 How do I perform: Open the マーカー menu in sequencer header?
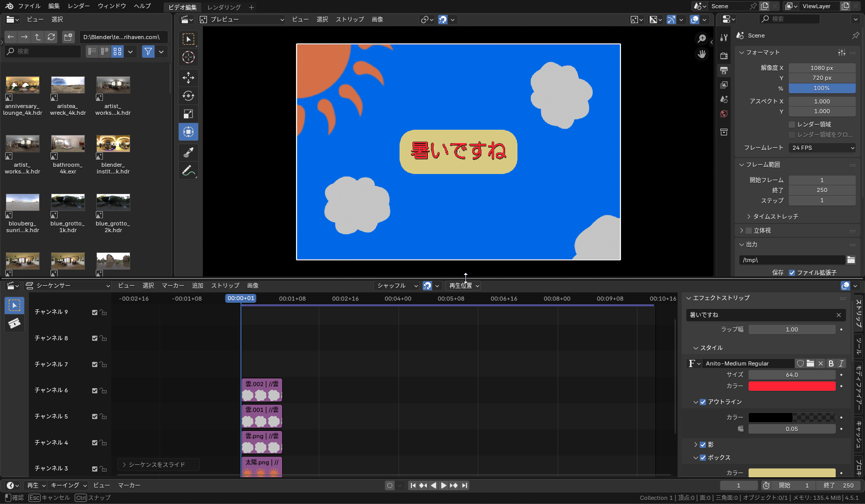coord(173,286)
